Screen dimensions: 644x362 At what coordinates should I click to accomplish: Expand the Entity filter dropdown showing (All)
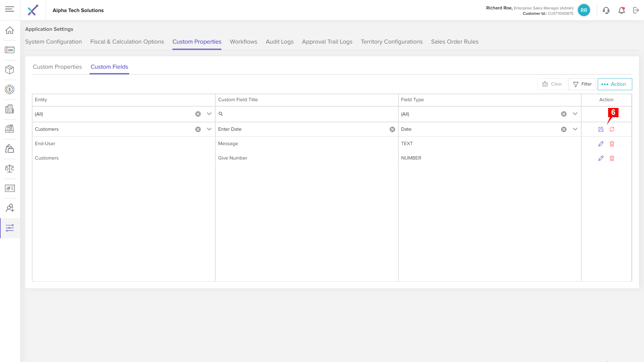[209, 114]
